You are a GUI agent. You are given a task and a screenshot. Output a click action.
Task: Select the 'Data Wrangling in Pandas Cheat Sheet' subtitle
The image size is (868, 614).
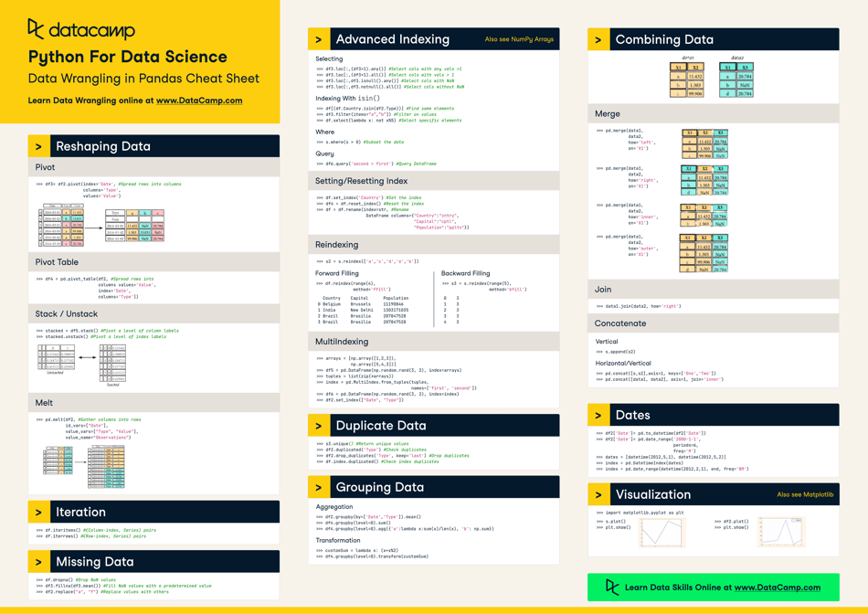[144, 78]
